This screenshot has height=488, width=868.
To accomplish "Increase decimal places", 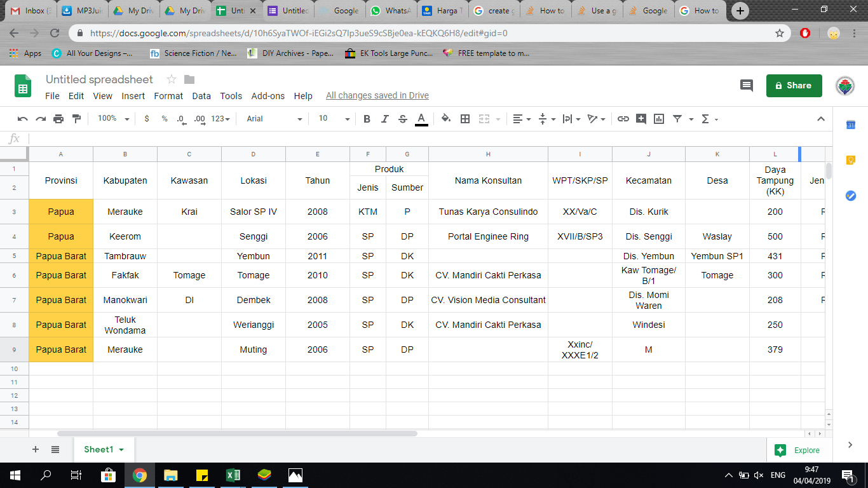I will [200, 119].
